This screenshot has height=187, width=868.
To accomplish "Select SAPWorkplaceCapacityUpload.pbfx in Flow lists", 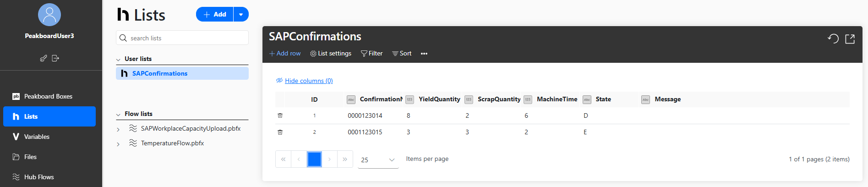I will (x=191, y=128).
